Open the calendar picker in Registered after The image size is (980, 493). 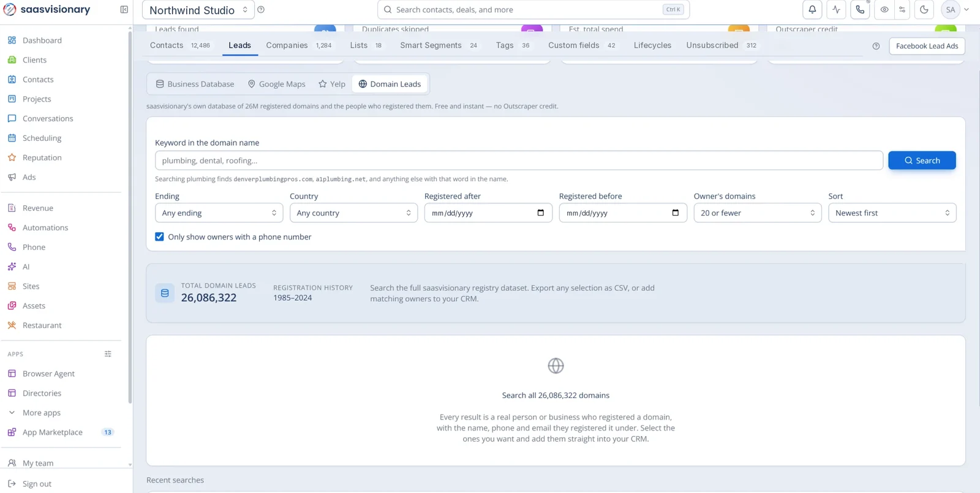[x=540, y=213]
